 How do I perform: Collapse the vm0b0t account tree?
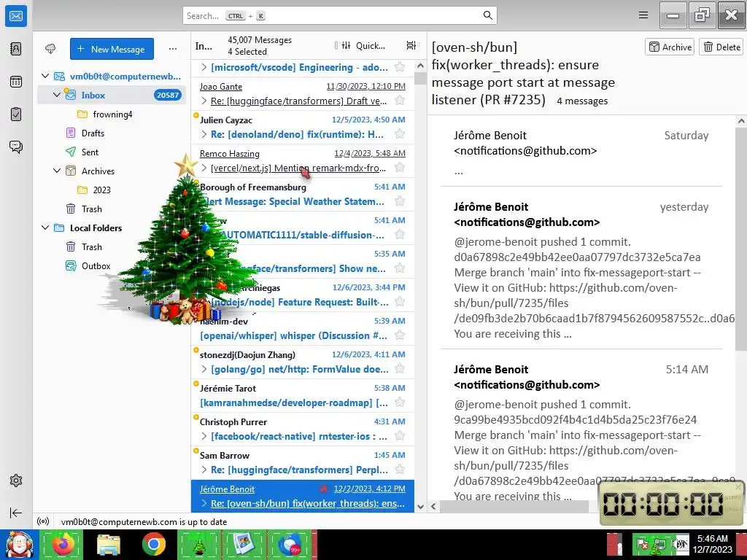[x=45, y=76]
